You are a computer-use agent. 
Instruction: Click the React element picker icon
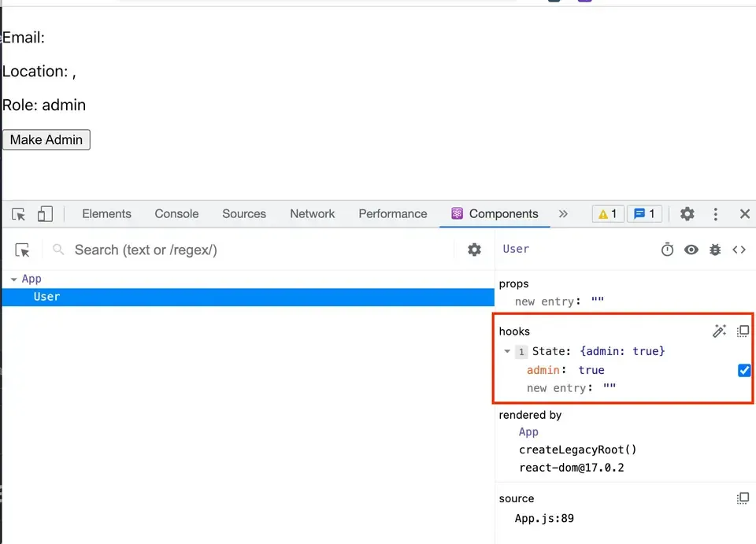pyautogui.click(x=22, y=250)
